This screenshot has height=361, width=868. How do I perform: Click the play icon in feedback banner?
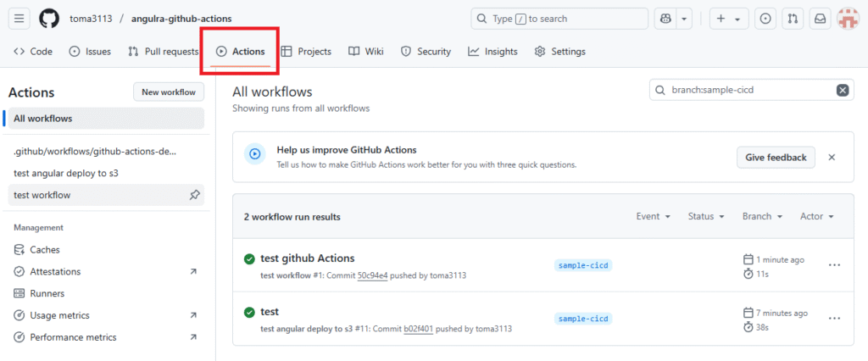tap(254, 154)
